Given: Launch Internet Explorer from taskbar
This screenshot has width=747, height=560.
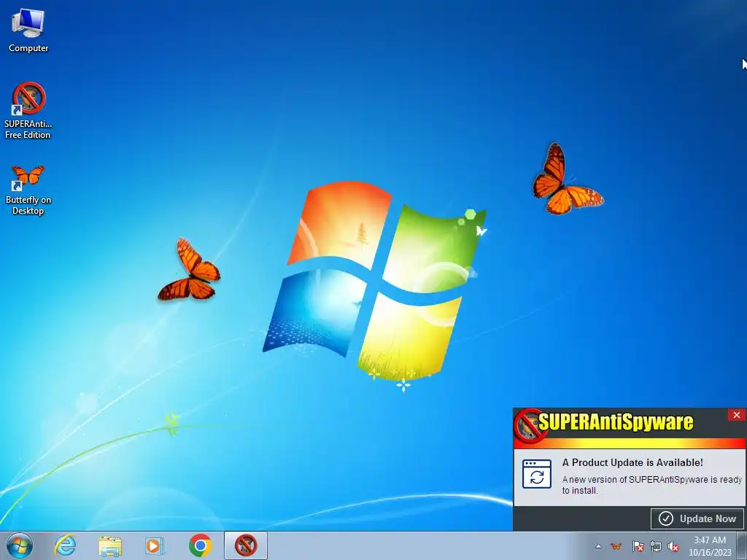Looking at the screenshot, I should pos(65,545).
